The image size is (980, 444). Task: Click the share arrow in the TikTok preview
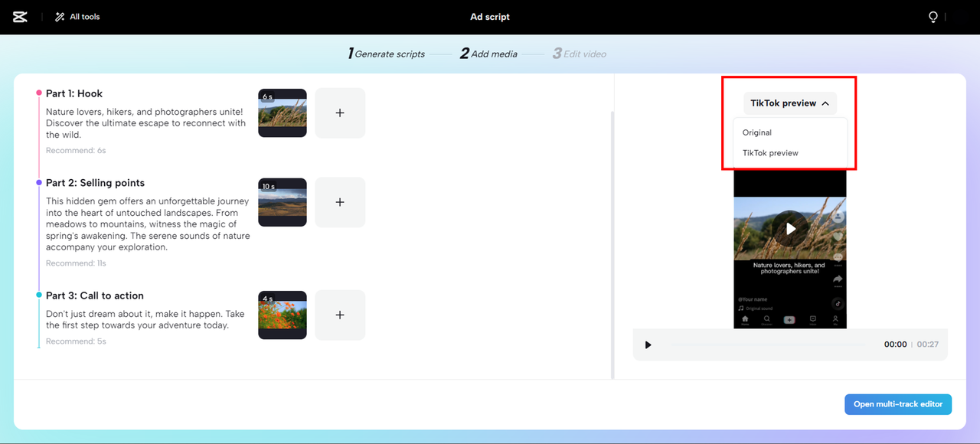click(x=838, y=277)
